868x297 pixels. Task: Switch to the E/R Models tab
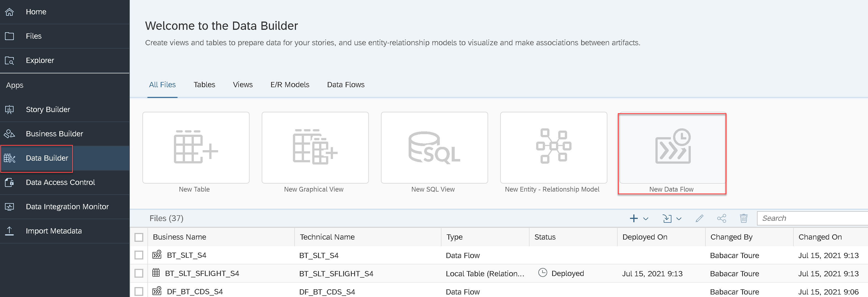(x=290, y=85)
